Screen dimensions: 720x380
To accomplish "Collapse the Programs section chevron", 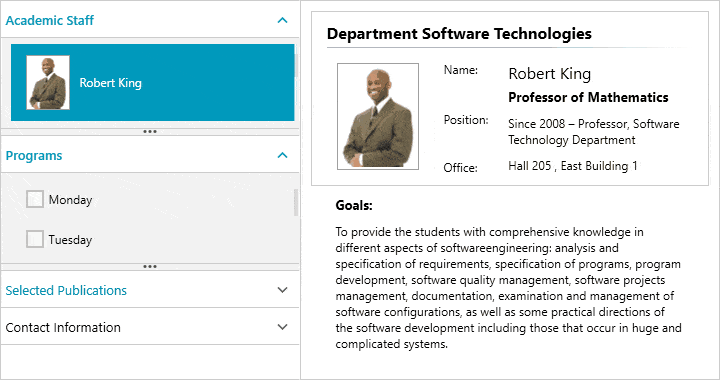I will tap(282, 155).
